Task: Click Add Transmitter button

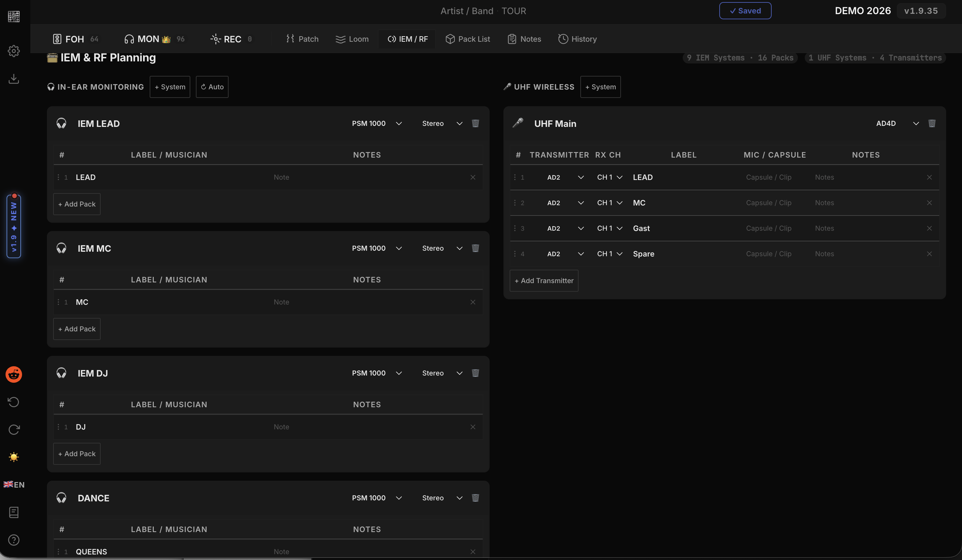Action: click(x=544, y=281)
